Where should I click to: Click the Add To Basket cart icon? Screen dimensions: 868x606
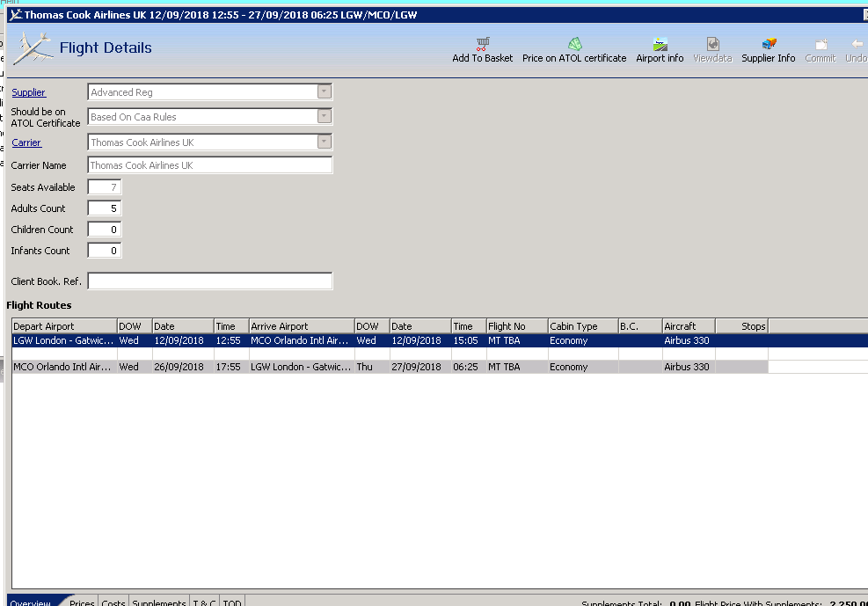pos(483,44)
